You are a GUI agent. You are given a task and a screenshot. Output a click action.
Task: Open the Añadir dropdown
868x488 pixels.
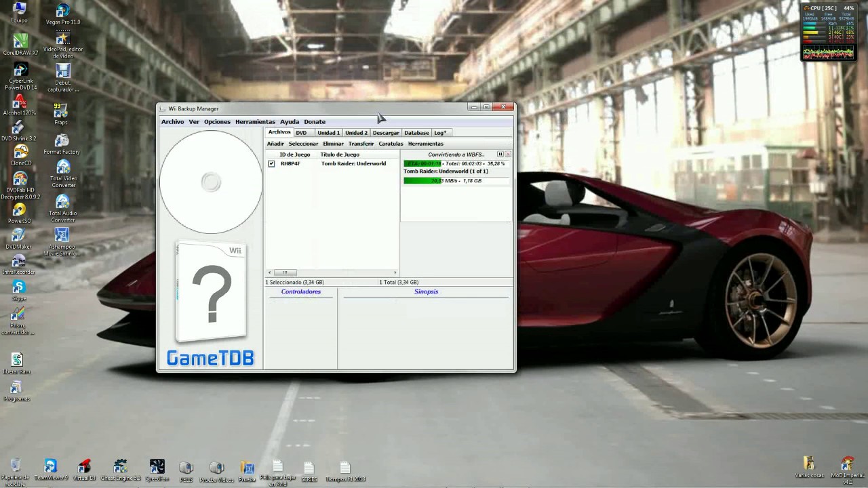point(275,144)
